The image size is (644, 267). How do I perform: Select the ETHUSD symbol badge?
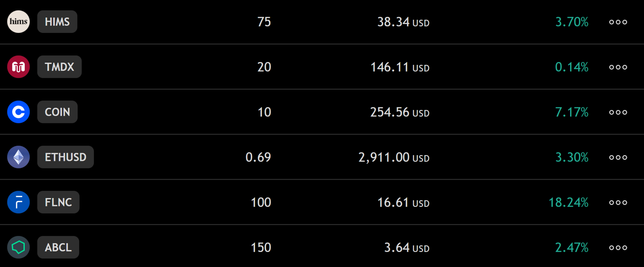[x=65, y=157]
